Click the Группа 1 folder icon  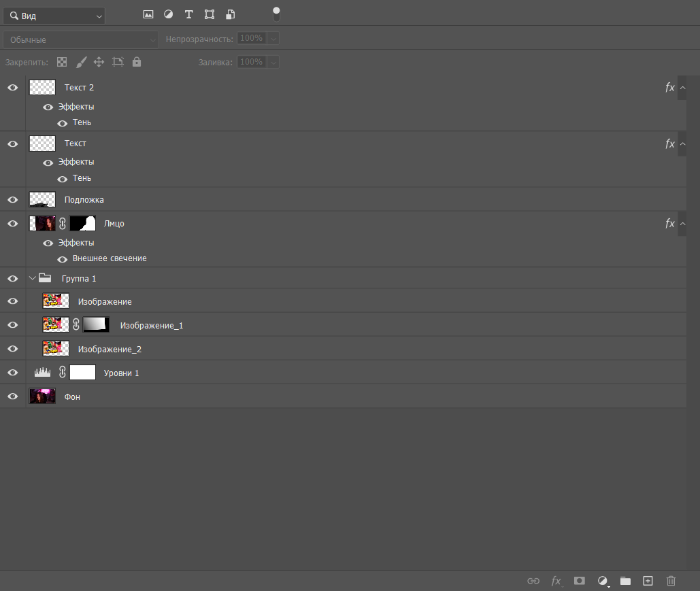coord(45,278)
